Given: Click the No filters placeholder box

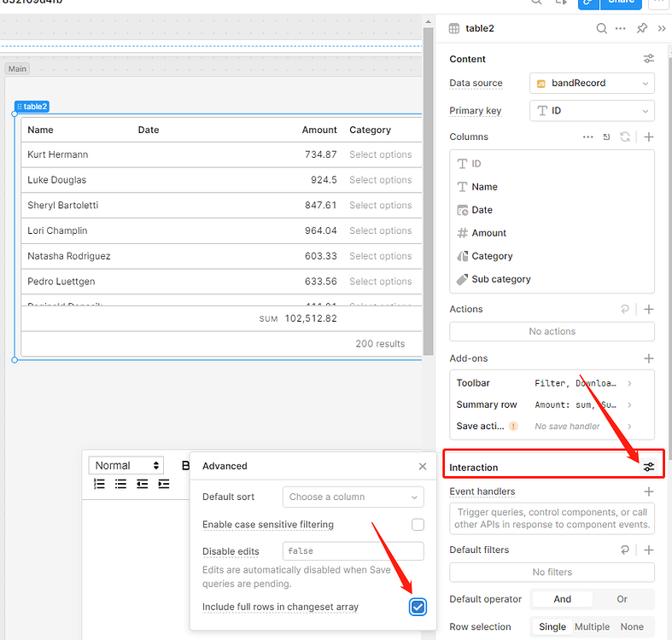Looking at the screenshot, I should 552,573.
